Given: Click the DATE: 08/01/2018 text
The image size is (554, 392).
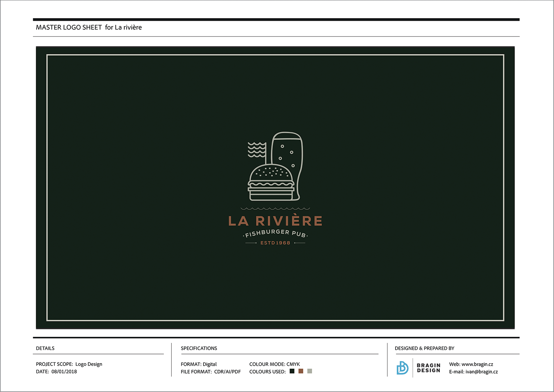Looking at the screenshot, I should pos(56,372).
